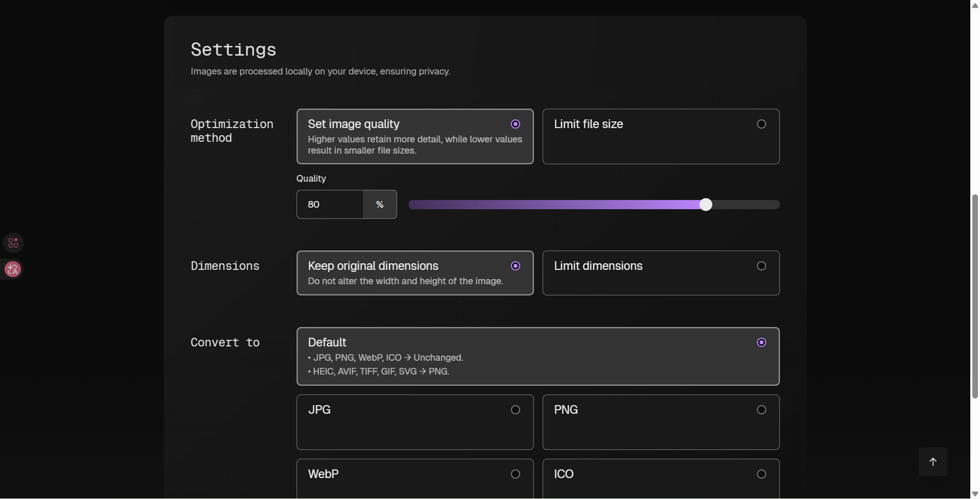Choose Limit file size optimization
The height and width of the screenshot is (499, 980).
pyautogui.click(x=660, y=136)
